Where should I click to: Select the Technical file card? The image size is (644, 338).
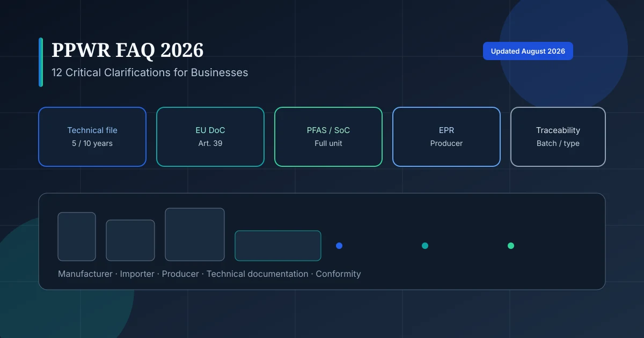tap(92, 137)
